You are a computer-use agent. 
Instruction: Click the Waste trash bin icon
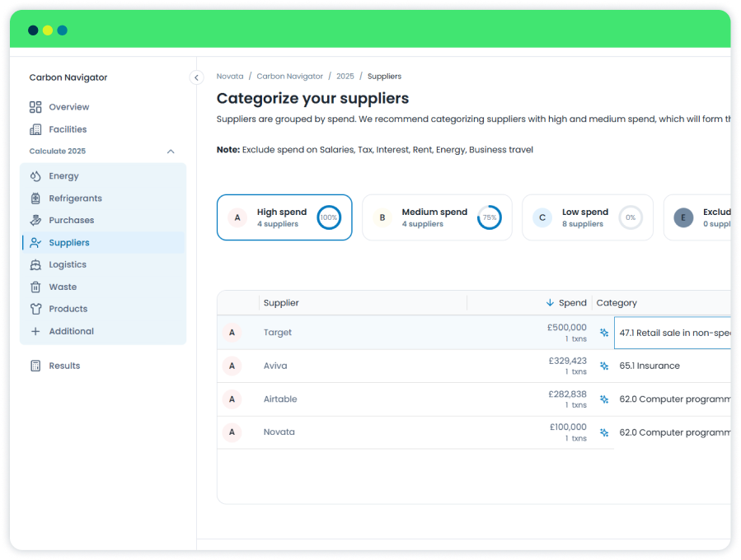35,287
